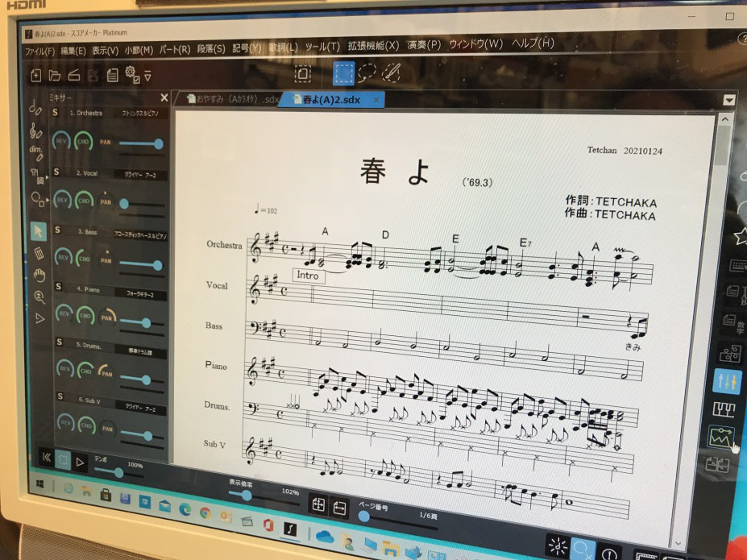The width and height of the screenshot is (747, 560).
Task: Click the 表示倍率 zoom slider handle
Action: 247,496
